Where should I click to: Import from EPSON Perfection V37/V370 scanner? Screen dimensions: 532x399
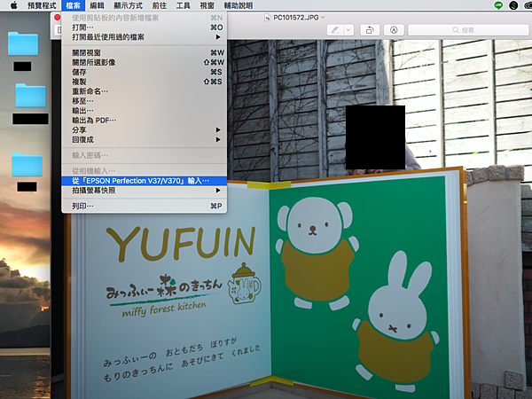coord(145,181)
